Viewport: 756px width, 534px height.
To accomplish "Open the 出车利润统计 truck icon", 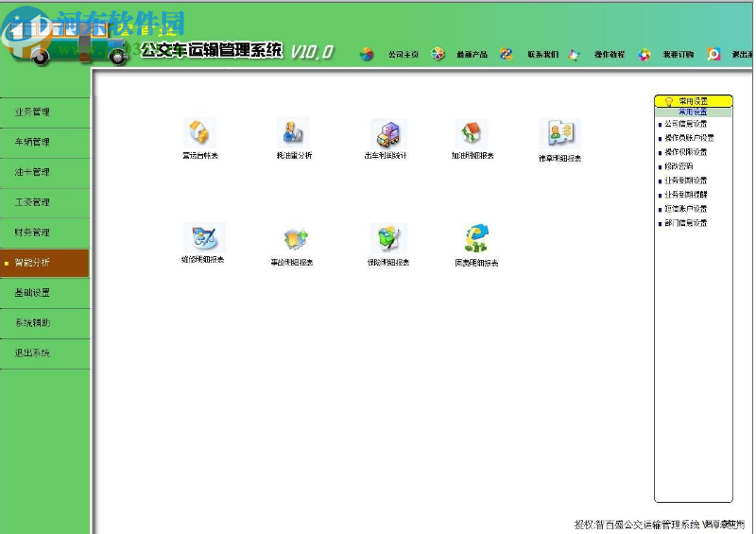I will [x=388, y=133].
